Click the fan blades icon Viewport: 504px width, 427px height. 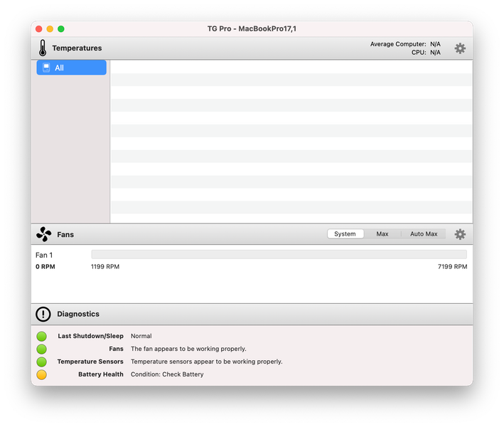coord(43,234)
